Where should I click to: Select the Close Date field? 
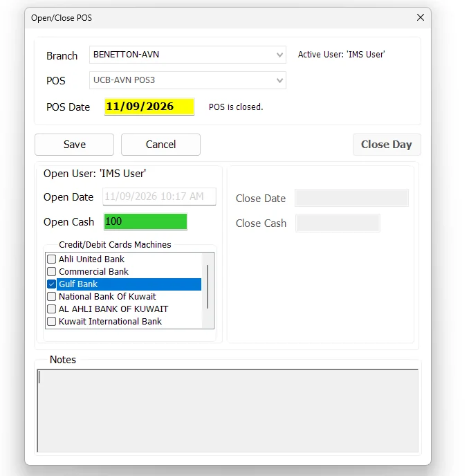click(x=351, y=198)
